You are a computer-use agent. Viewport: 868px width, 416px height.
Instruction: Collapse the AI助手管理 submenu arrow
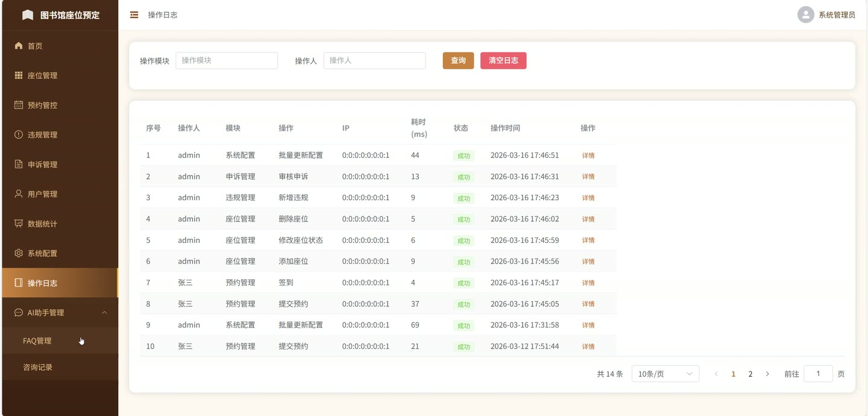(x=104, y=312)
